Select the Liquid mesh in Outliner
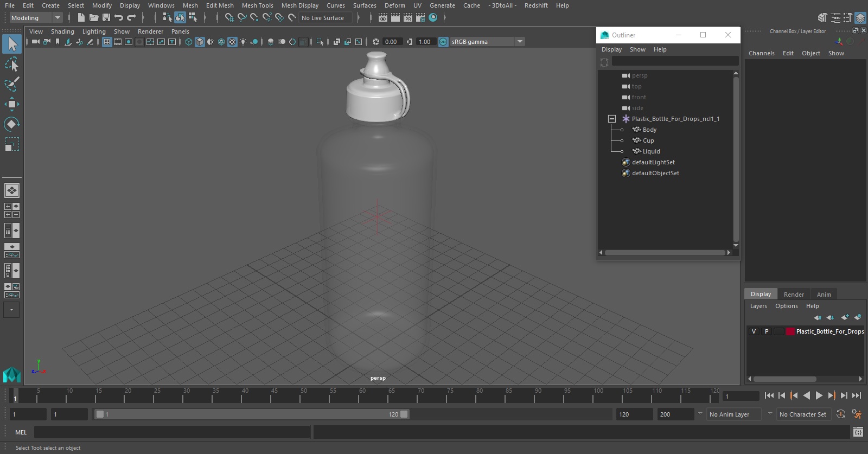The image size is (868, 454). (651, 151)
